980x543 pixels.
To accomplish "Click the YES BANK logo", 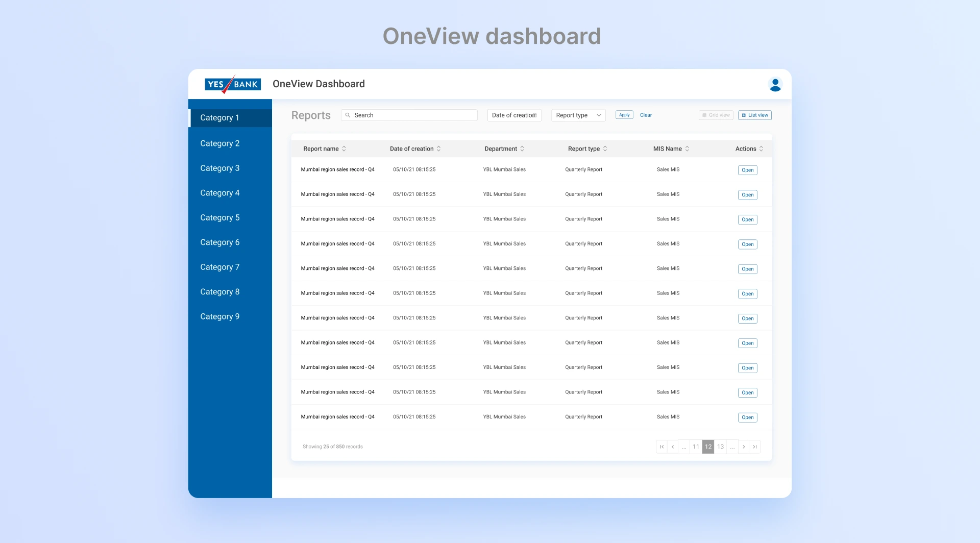I will coord(233,84).
